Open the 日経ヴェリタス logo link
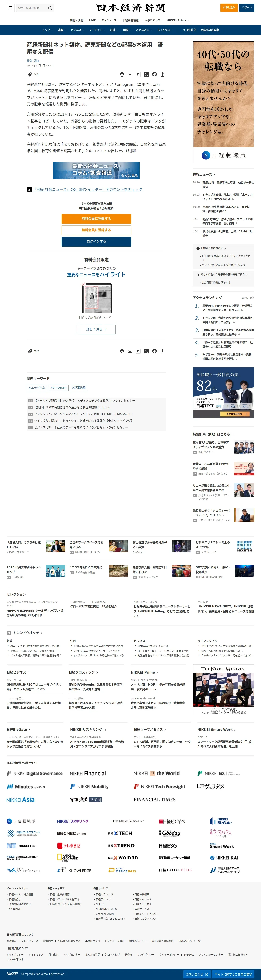The image size is (261, 980). point(211,786)
